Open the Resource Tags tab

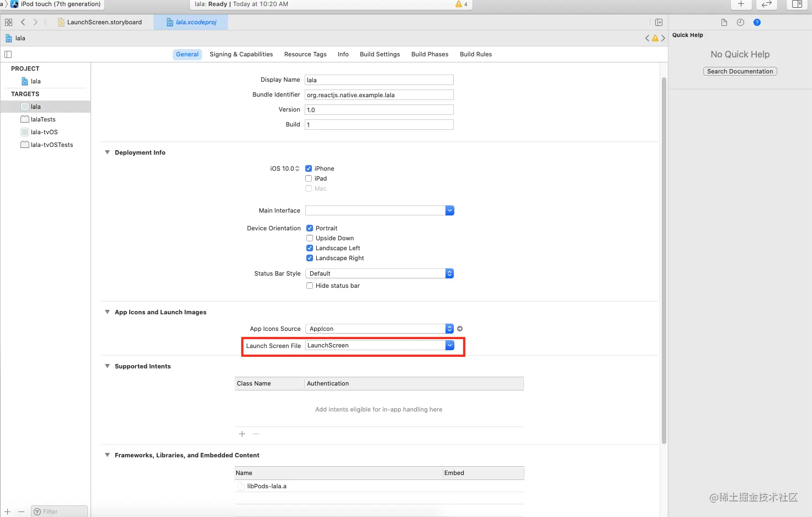[x=305, y=54]
